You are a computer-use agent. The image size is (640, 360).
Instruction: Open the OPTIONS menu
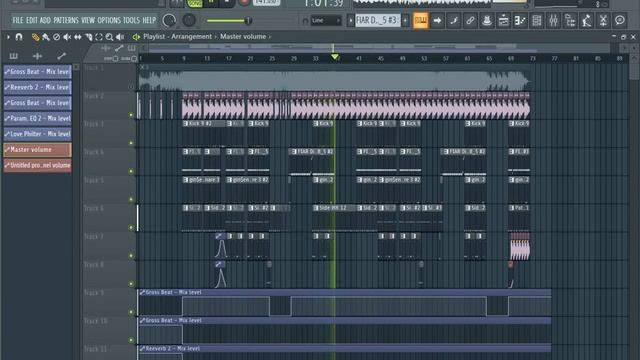pos(109,20)
